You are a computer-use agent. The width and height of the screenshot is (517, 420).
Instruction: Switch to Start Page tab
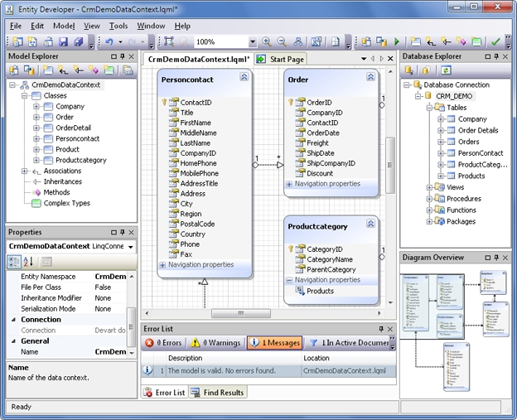pos(281,60)
